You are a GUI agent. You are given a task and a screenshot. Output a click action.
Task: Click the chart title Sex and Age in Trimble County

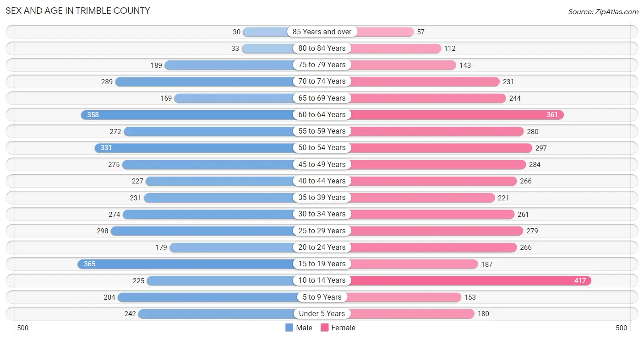pyautogui.click(x=78, y=11)
